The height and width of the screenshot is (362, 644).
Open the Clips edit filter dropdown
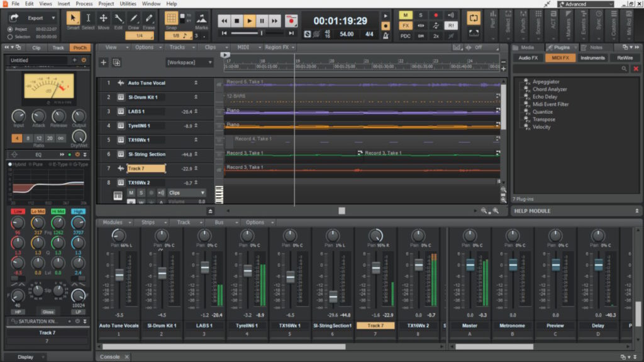pos(187,192)
